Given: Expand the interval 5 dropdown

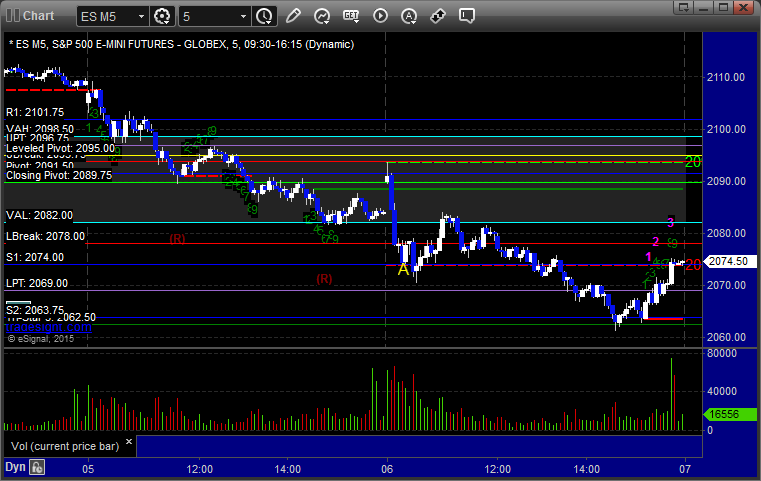Looking at the screenshot, I should [x=243, y=17].
